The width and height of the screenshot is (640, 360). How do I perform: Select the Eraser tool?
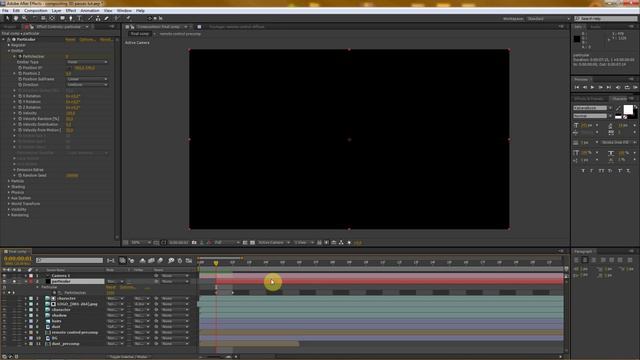click(107, 18)
